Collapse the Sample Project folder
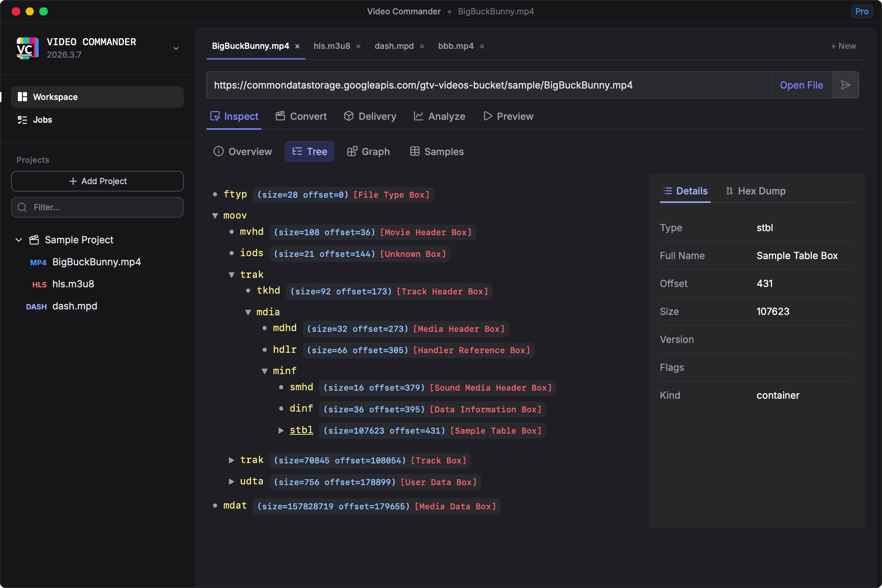 (x=18, y=240)
